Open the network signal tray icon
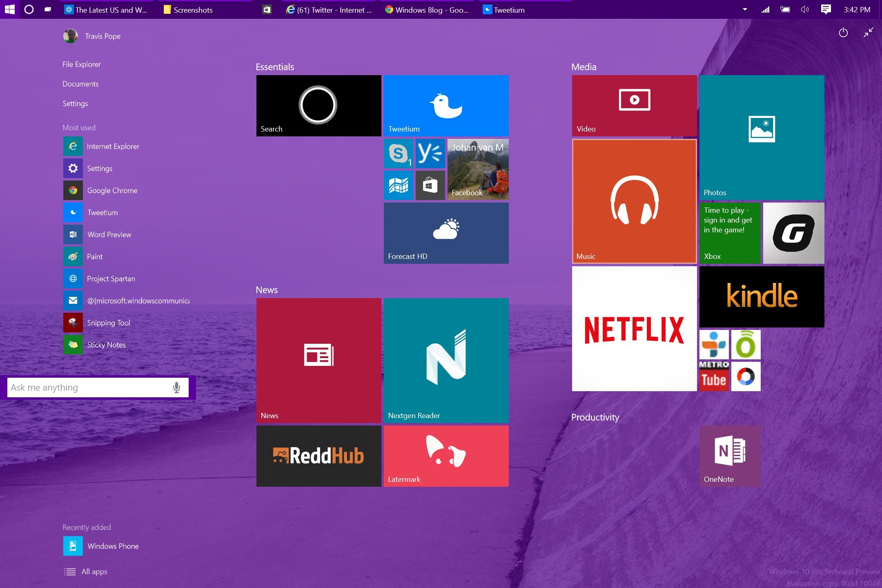 pyautogui.click(x=765, y=9)
